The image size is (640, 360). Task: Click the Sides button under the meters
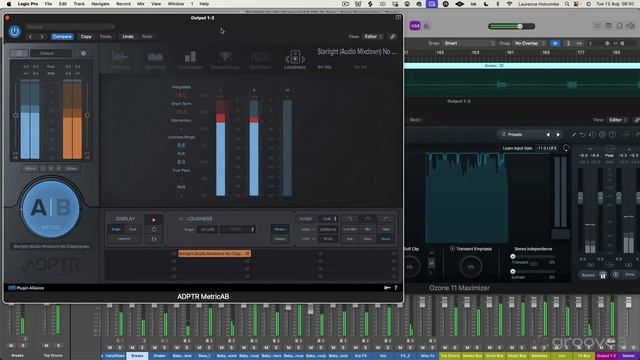tap(71, 169)
